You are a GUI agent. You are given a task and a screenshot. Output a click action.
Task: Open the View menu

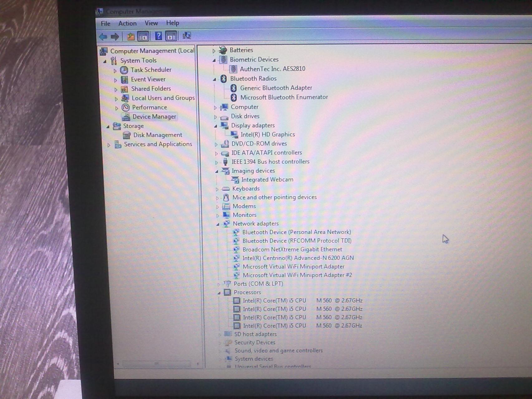[x=151, y=23]
